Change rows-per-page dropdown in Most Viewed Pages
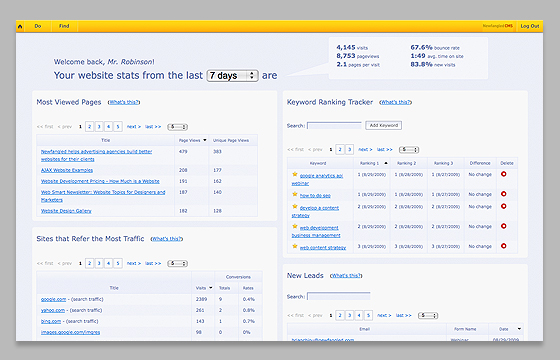560x360 pixels. tap(178, 127)
